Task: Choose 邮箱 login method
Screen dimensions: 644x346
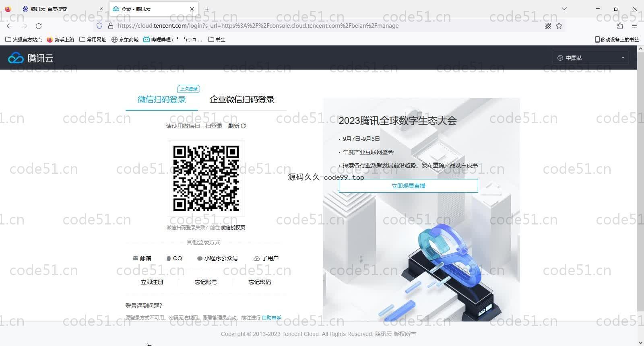Action: click(142, 258)
